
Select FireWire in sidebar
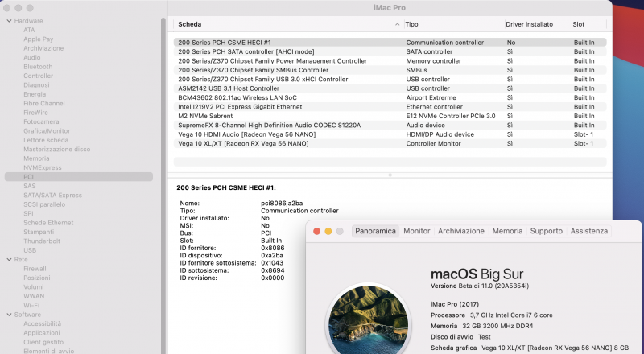(x=35, y=113)
